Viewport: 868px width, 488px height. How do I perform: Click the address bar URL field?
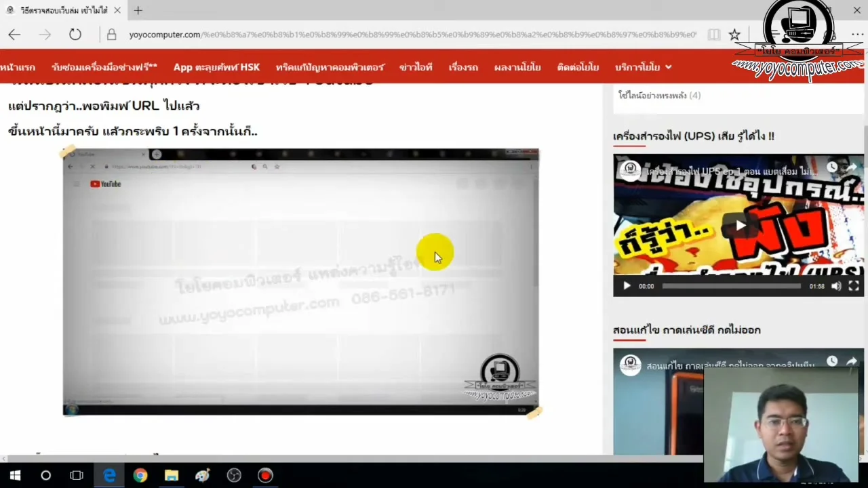click(412, 35)
